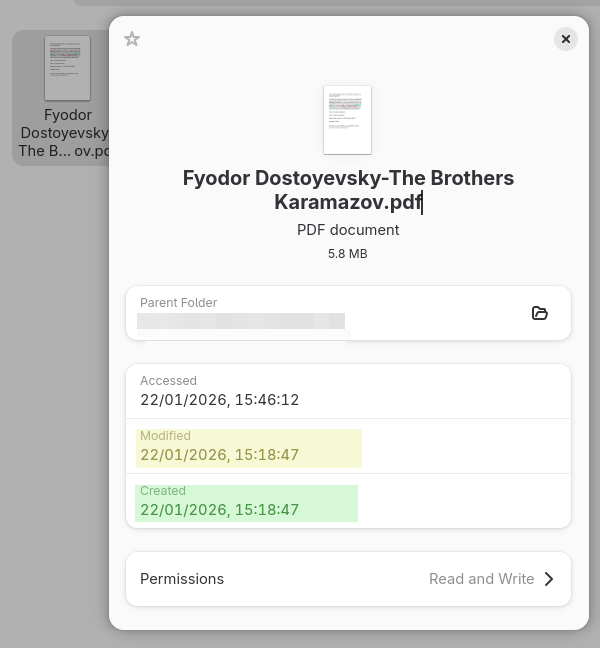Image resolution: width=600 pixels, height=648 pixels.
Task: Click the file name label under file icon
Action: tap(66, 133)
